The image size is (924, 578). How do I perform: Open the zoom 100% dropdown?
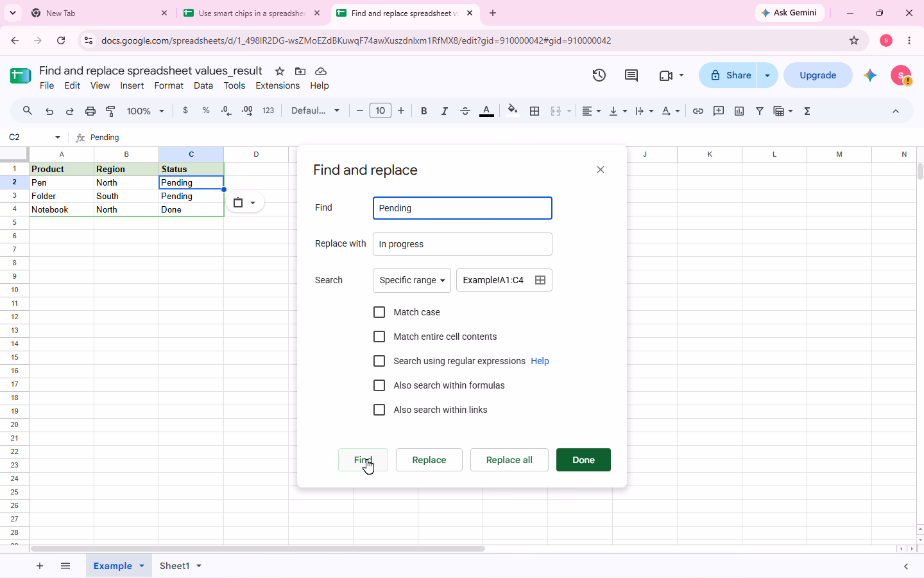coord(146,111)
